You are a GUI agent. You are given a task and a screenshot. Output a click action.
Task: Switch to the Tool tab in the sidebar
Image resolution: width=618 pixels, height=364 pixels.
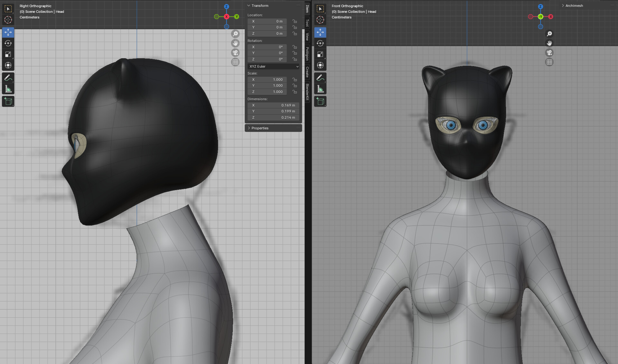(307, 23)
